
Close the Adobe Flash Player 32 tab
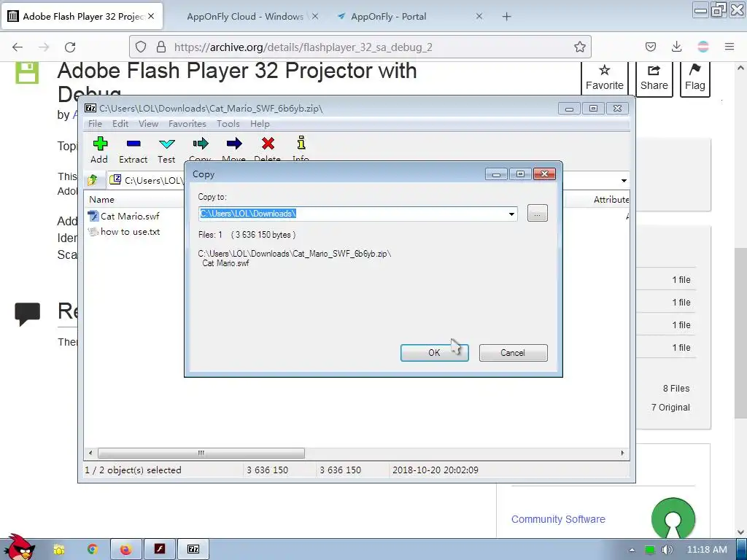pos(151,16)
